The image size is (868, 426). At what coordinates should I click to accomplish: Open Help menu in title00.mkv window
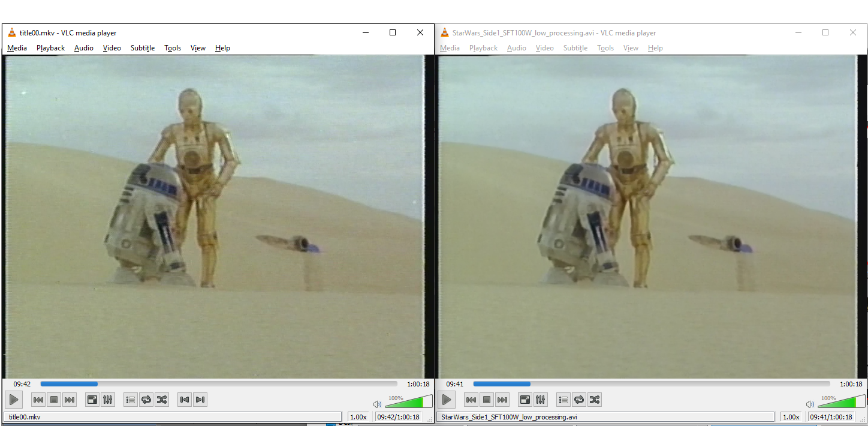(x=222, y=48)
